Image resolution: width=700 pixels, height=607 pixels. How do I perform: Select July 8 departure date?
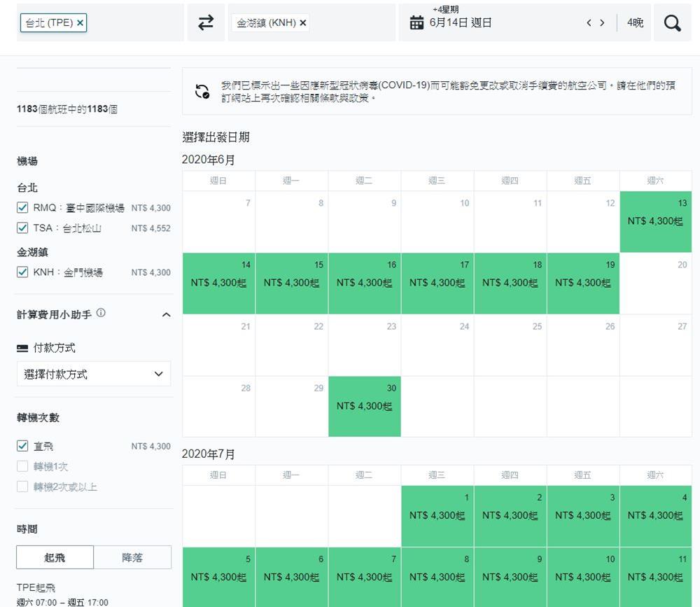437,577
